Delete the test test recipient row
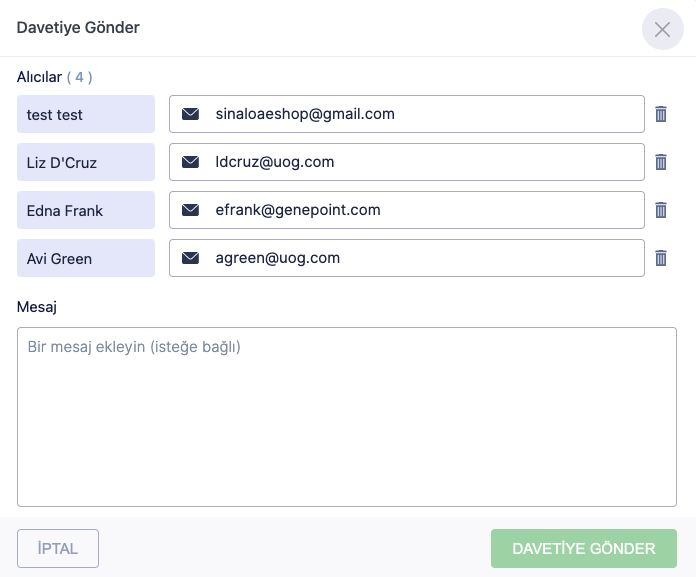The height and width of the screenshot is (577, 696). [x=661, y=114]
